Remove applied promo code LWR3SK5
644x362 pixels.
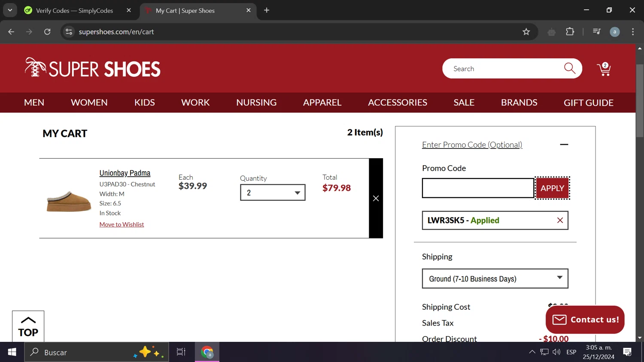560,220
